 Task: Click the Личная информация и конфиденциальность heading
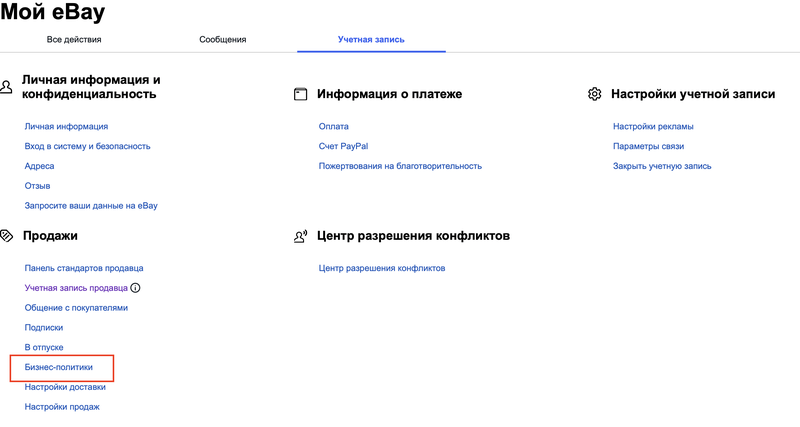(91, 87)
